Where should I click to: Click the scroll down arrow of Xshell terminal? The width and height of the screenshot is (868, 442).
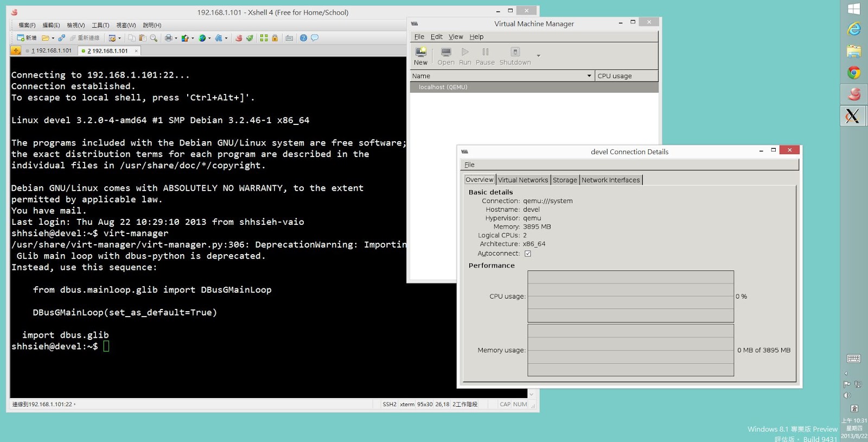531,394
